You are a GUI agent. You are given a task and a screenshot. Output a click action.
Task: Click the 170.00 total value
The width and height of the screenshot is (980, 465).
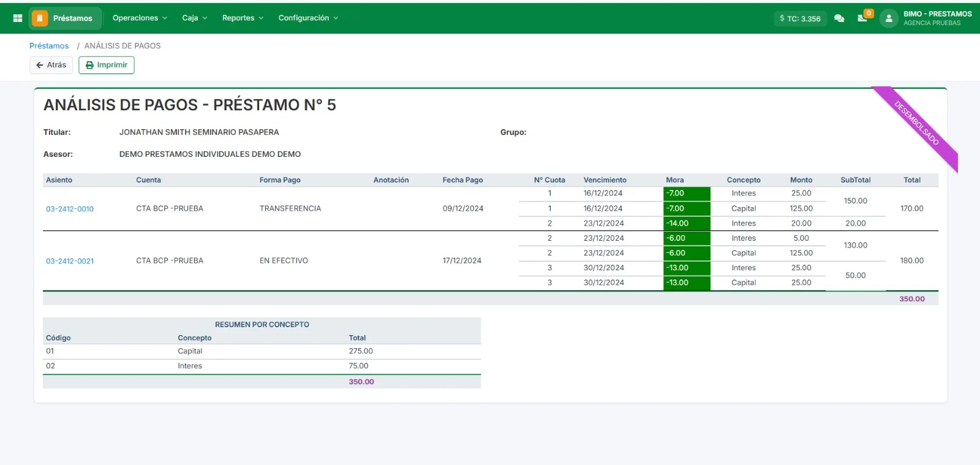pyautogui.click(x=912, y=209)
